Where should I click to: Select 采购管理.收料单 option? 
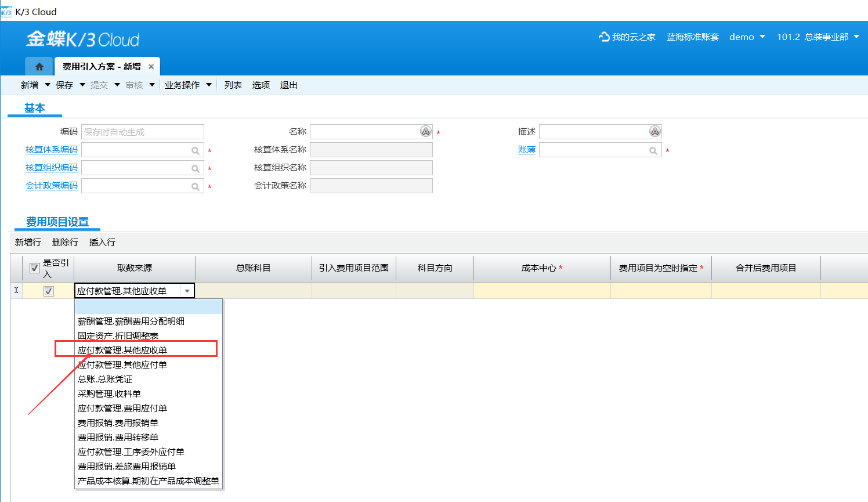(149, 393)
